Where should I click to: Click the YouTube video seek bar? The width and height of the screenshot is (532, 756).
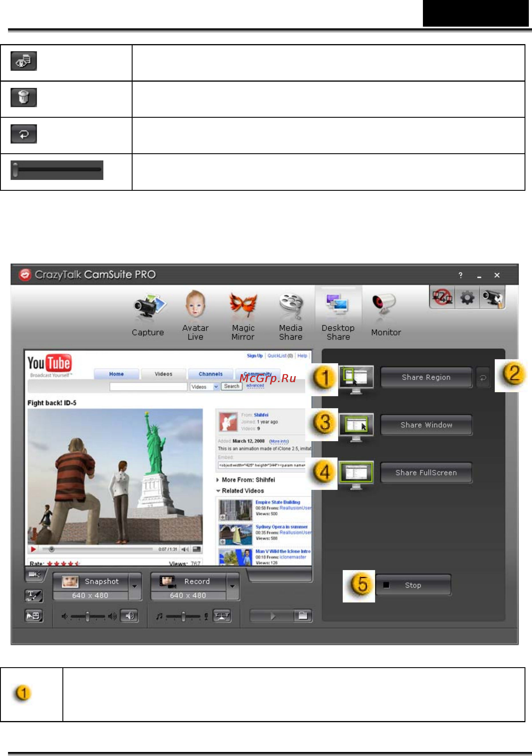97,549
